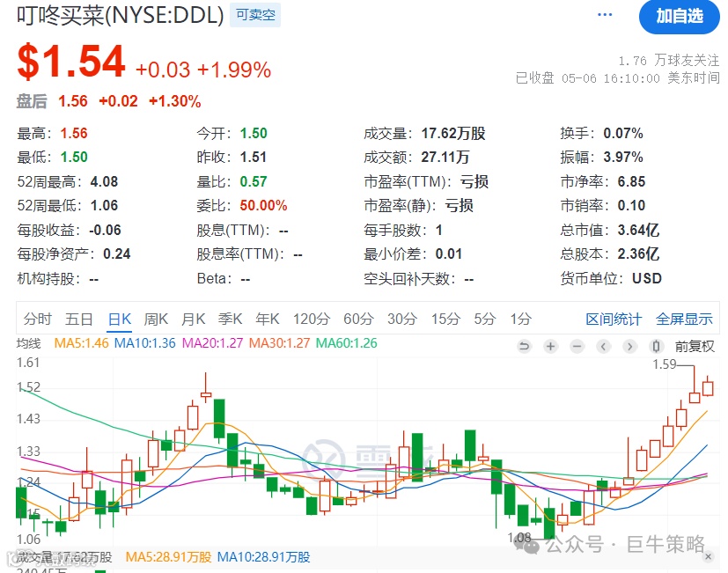The image size is (728, 573).
Task: Click the volume MA10:28.91万股 label
Action: (263, 557)
